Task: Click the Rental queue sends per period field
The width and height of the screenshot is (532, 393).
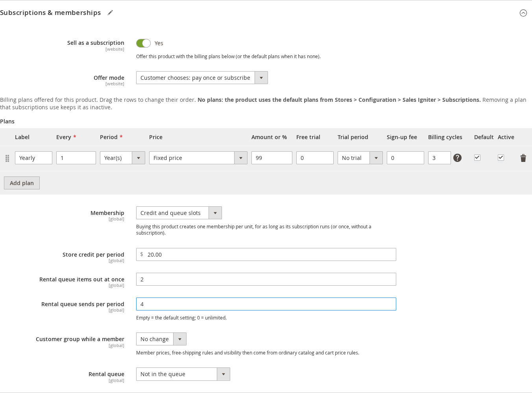Action: pos(266,304)
